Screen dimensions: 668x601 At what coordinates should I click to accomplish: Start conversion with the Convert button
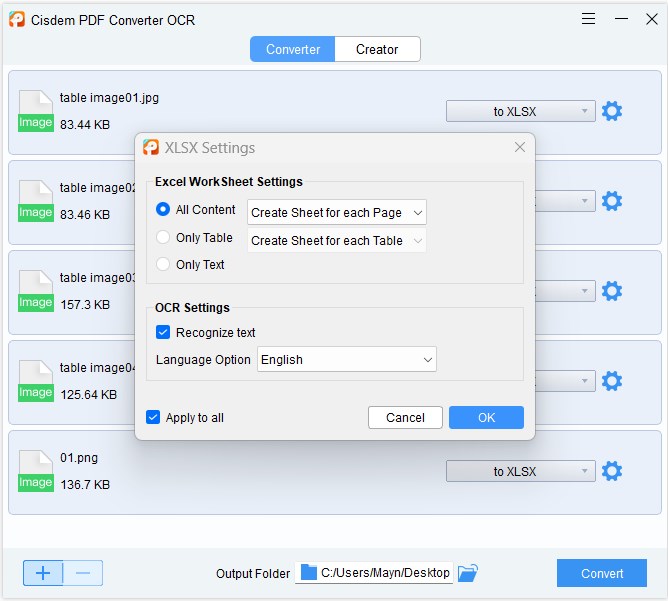602,573
